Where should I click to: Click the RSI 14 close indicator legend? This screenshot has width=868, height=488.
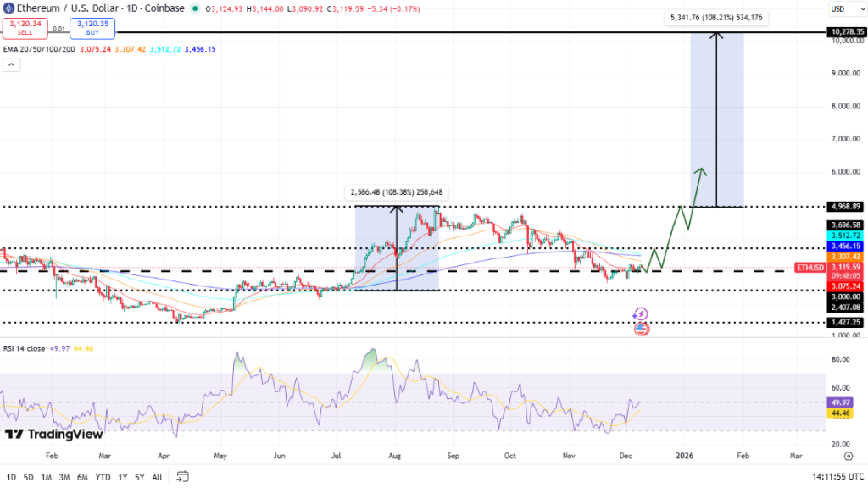pos(25,348)
